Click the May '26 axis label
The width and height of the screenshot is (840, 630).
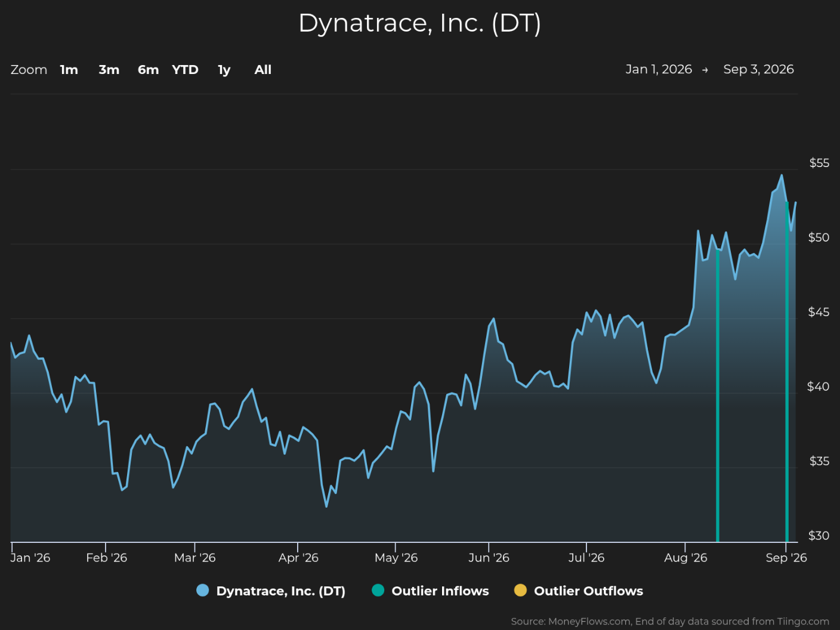pos(396,558)
